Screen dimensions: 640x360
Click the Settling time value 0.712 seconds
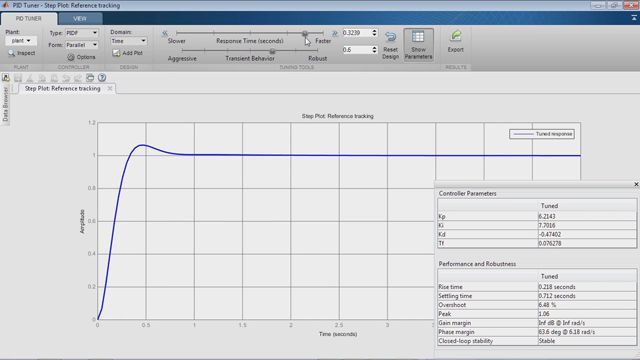click(x=587, y=296)
